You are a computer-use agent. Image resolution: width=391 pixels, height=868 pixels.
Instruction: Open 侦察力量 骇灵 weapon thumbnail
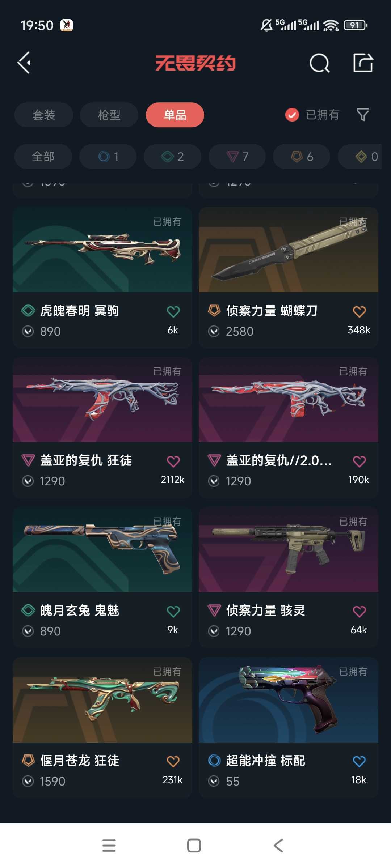(289, 550)
